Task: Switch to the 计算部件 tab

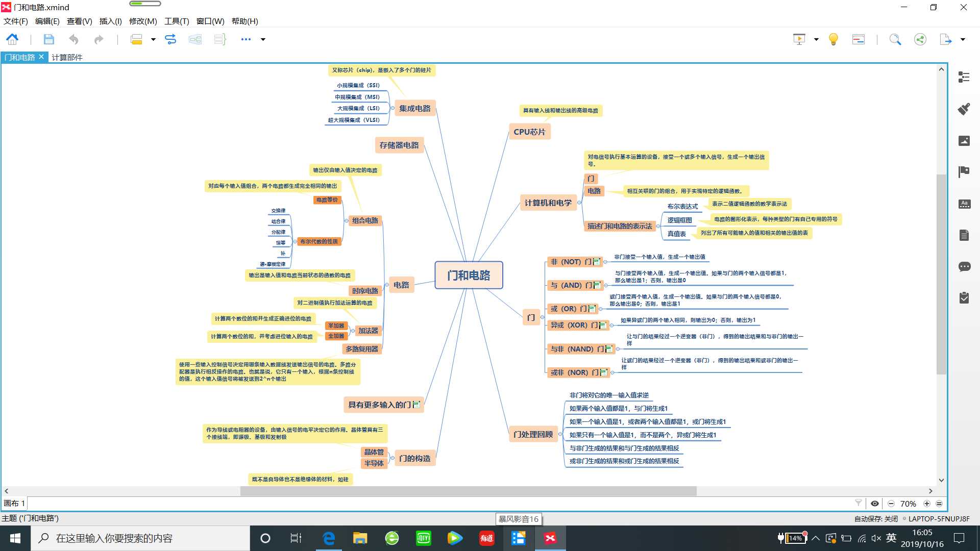Action: (67, 57)
